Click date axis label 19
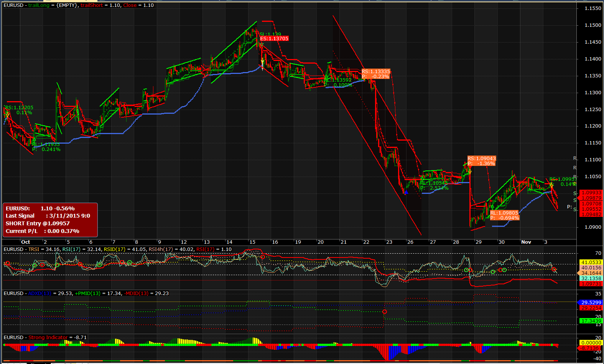604x364 pixels. coord(298,242)
